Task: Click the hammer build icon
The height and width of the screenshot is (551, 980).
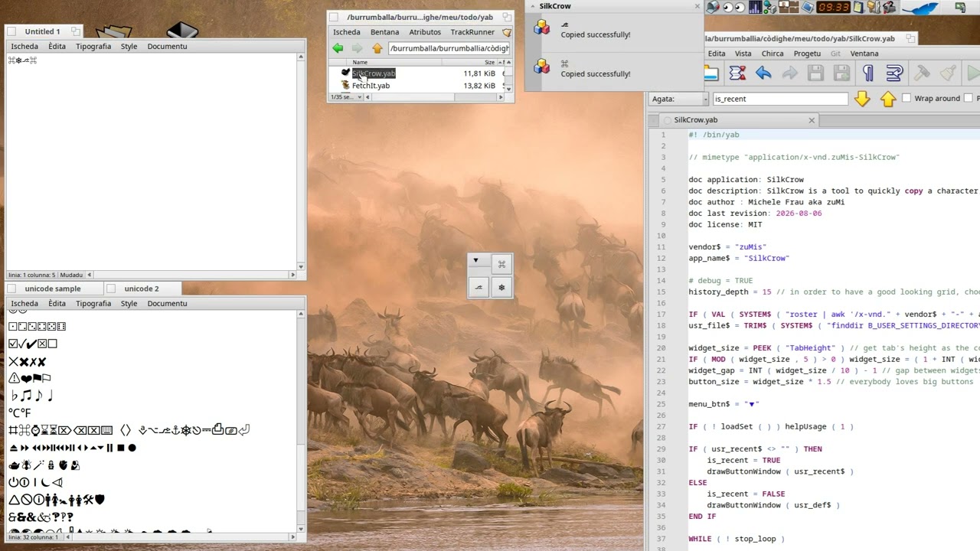Action: pyautogui.click(x=922, y=73)
